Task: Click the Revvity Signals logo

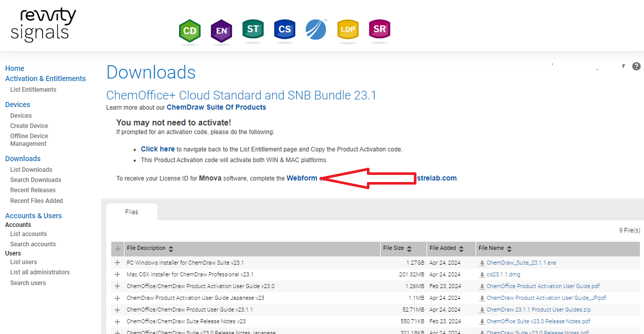Action: tap(43, 25)
